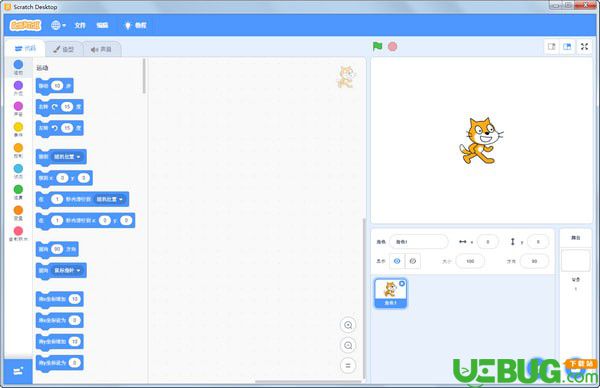
Task: Switch to the Sounds tab with speaker icon
Action: point(101,49)
